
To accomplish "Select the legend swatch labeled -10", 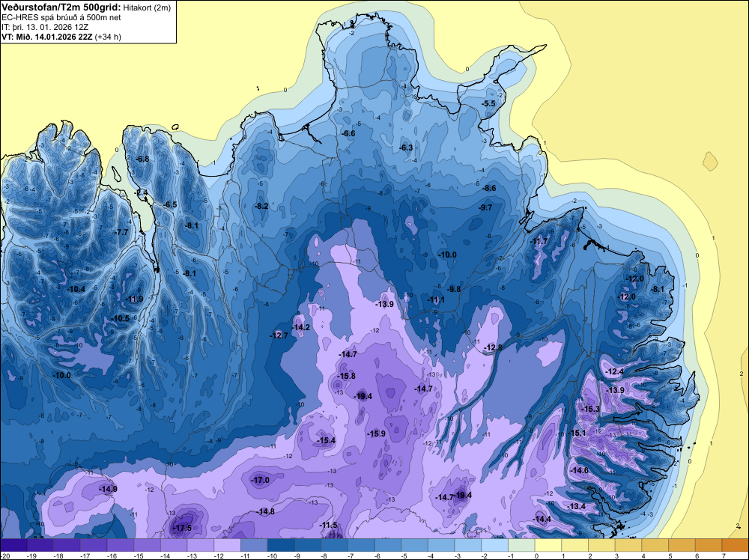I will click(281, 545).
